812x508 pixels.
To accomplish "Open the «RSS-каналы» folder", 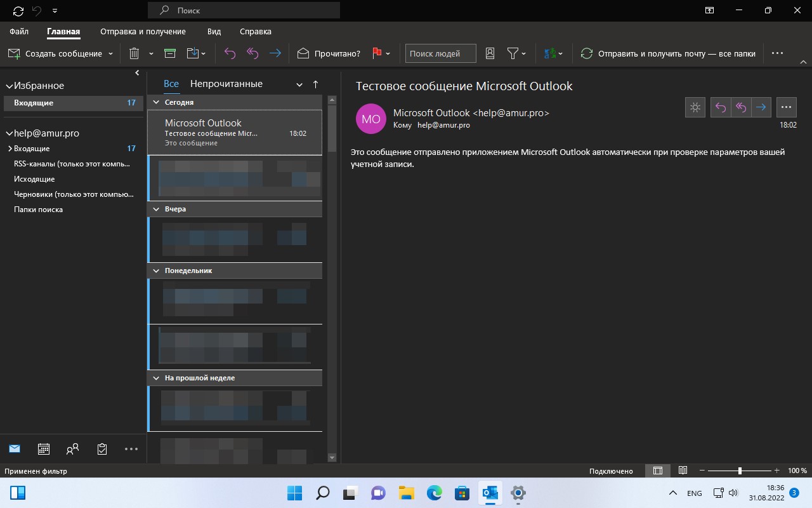I will 72,164.
